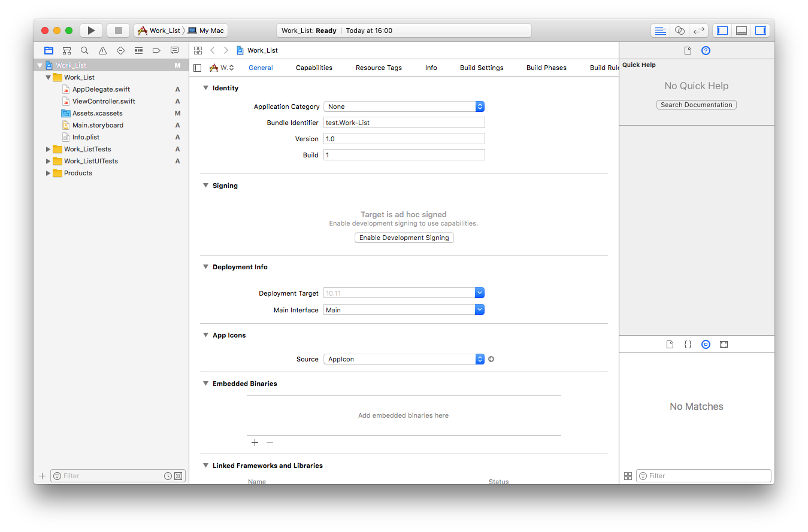Image resolution: width=808 pixels, height=532 pixels.
Task: Collapse the Signing section
Action: (205, 186)
